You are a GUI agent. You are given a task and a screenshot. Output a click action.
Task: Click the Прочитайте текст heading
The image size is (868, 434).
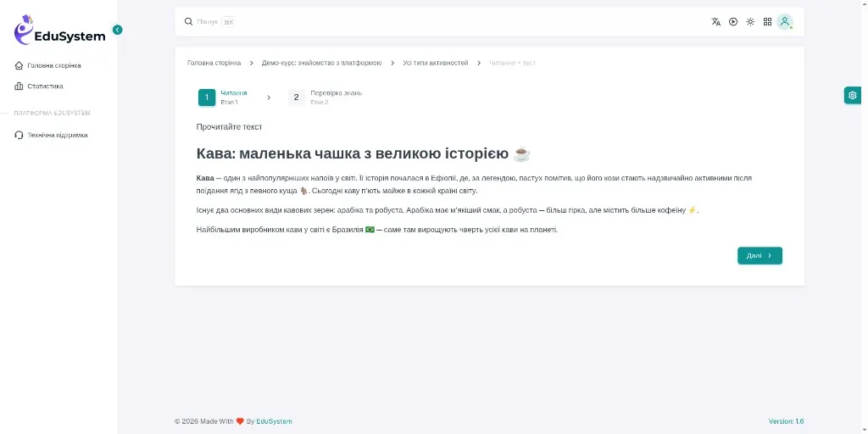coord(229,127)
